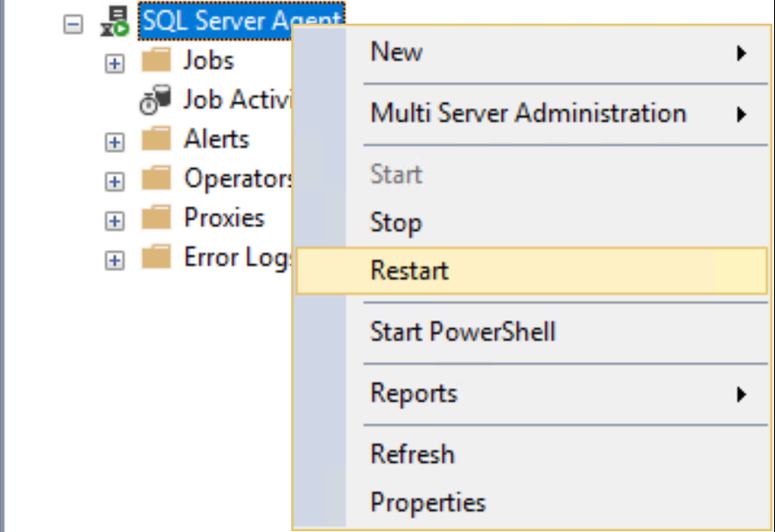Select Restart in the context menu
The image size is (775, 532).
pyautogui.click(x=532, y=271)
